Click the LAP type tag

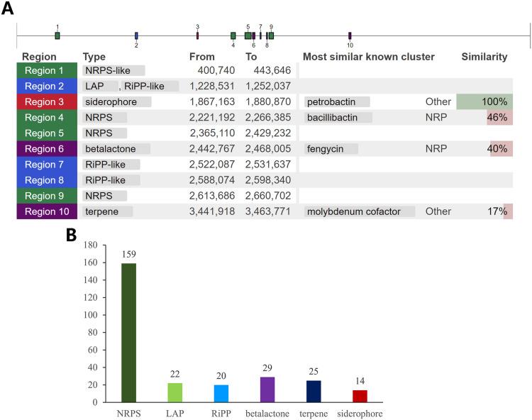click(100, 86)
